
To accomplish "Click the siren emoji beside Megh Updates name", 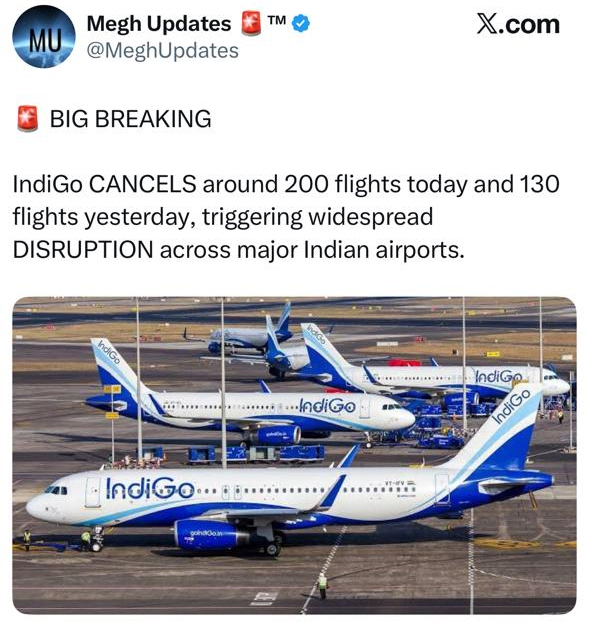I will (250, 23).
